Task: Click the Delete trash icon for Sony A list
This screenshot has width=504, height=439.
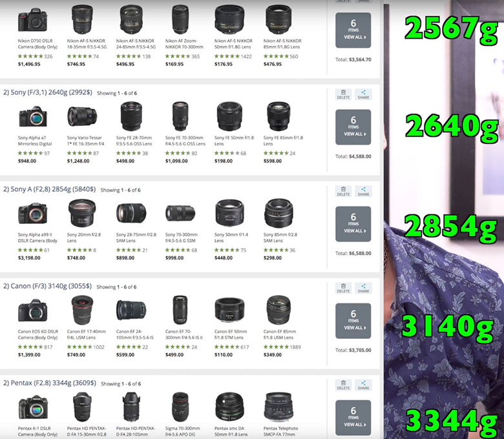Action: point(343,191)
